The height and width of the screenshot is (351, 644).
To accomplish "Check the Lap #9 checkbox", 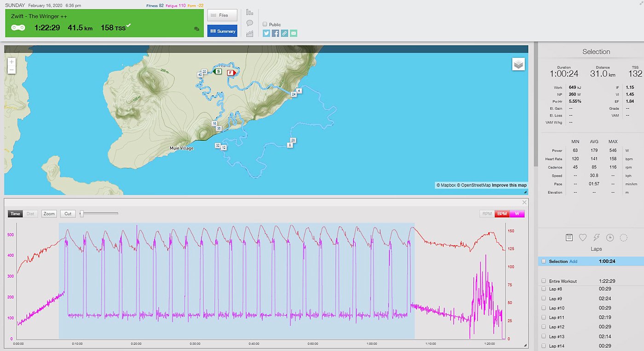I will point(544,299).
